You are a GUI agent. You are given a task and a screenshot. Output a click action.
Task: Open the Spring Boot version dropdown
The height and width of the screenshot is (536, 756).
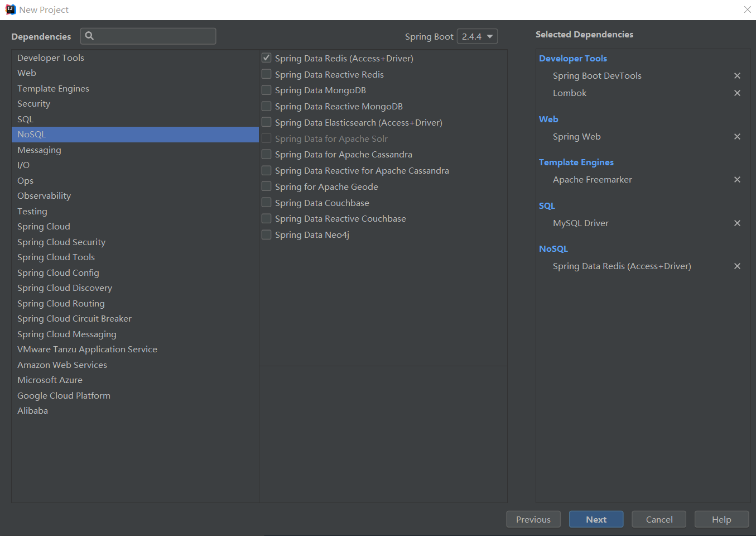pyautogui.click(x=477, y=36)
